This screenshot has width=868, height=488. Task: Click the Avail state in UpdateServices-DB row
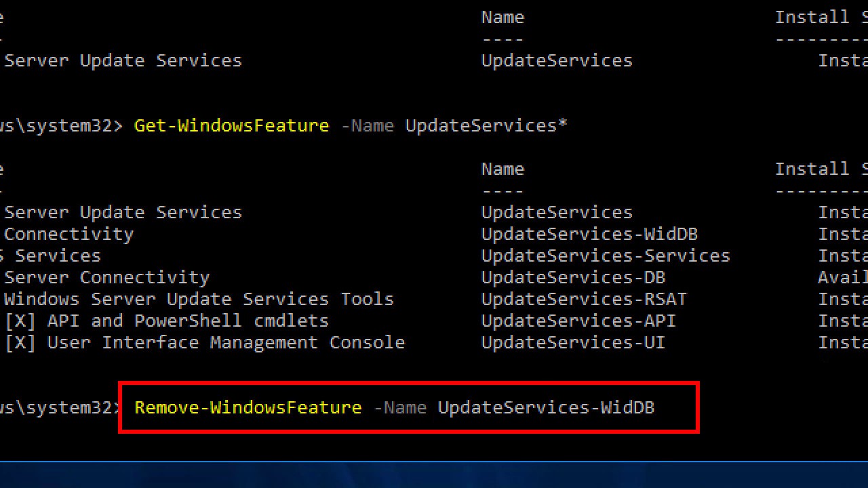843,277
